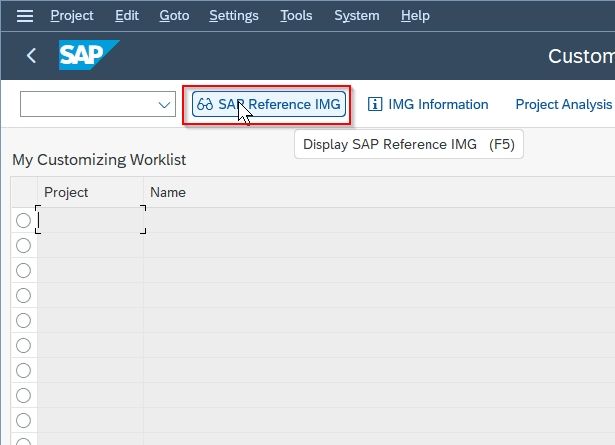
Task: Open the Project menu
Action: tap(72, 16)
